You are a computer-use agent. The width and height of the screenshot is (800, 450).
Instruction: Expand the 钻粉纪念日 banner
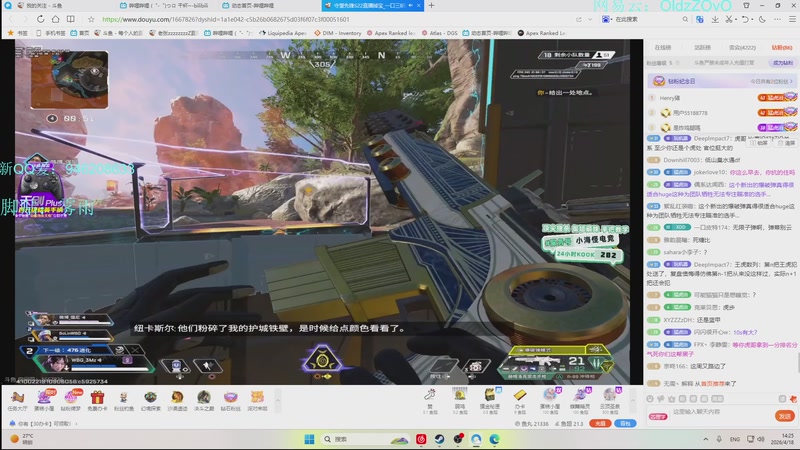[722, 81]
